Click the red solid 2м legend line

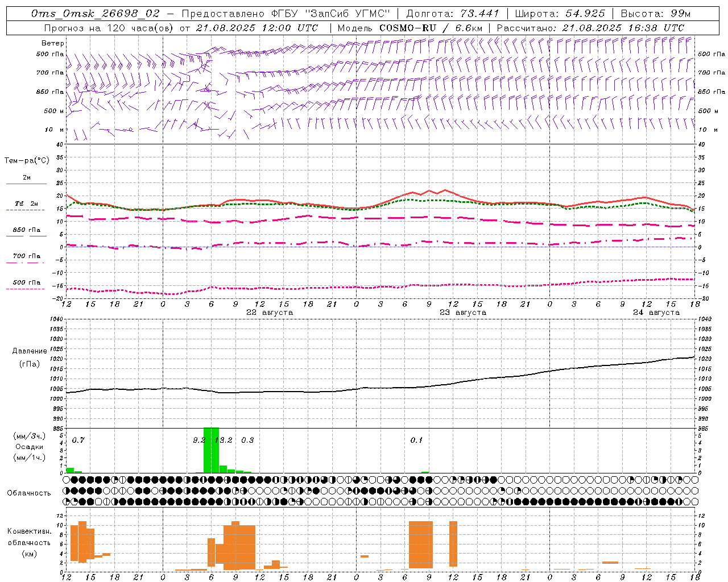26,184
